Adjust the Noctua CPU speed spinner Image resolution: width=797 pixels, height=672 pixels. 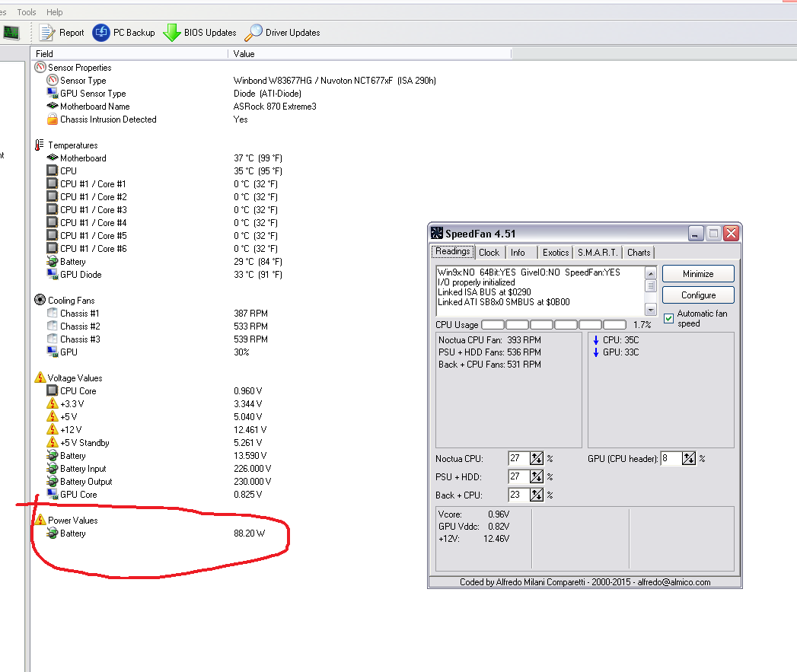click(536, 458)
